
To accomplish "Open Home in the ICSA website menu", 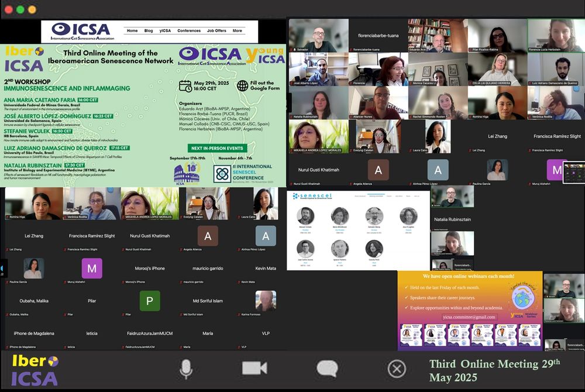I will tap(132, 30).
